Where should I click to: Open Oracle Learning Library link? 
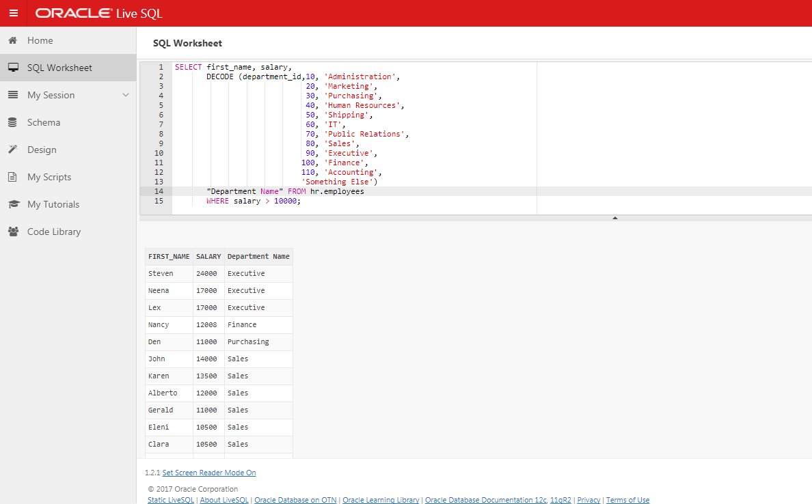tap(381, 500)
